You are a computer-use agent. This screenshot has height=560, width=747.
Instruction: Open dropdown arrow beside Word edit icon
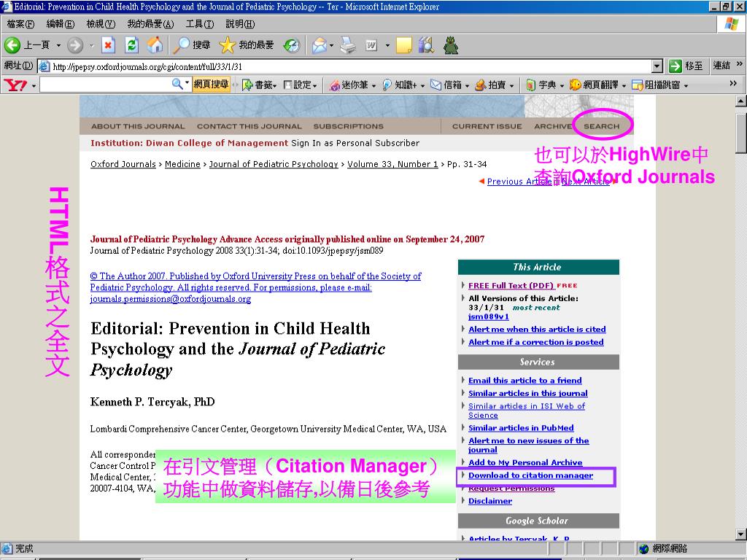tap(387, 46)
